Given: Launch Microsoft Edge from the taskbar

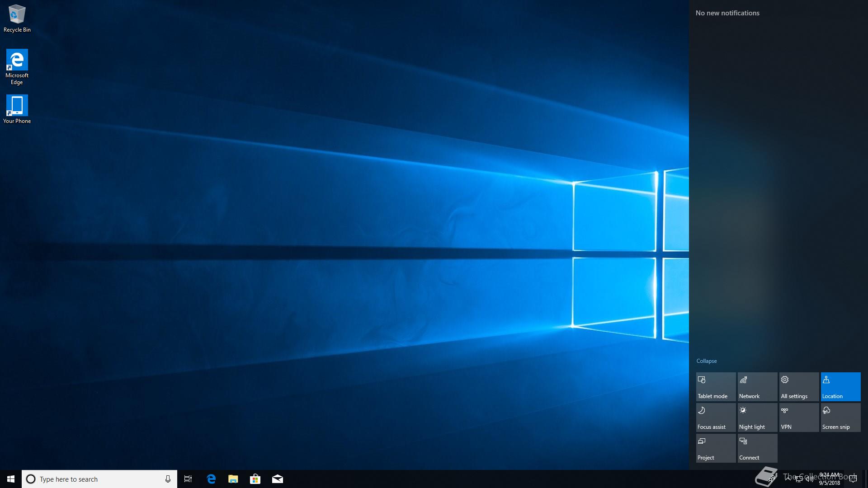Looking at the screenshot, I should click(211, 479).
